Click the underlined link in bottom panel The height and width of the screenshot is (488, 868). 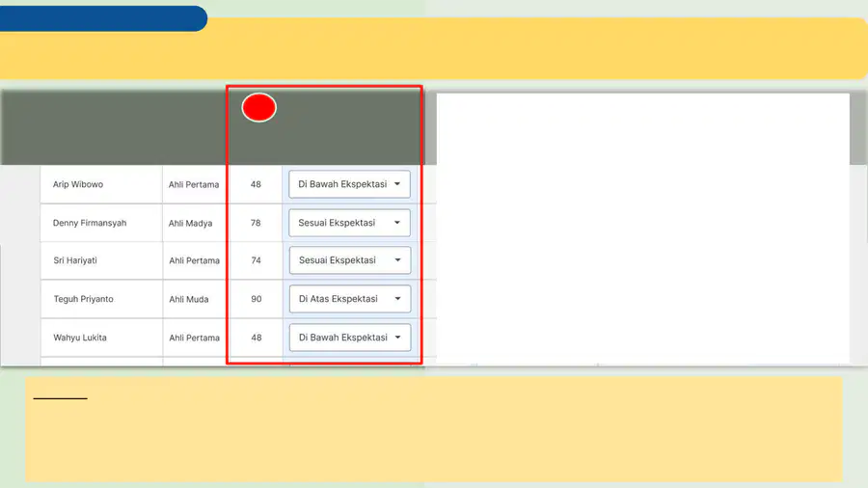[61, 397]
